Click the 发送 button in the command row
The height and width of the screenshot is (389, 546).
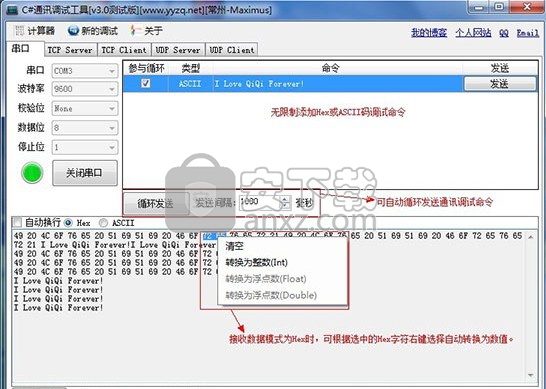click(x=500, y=84)
